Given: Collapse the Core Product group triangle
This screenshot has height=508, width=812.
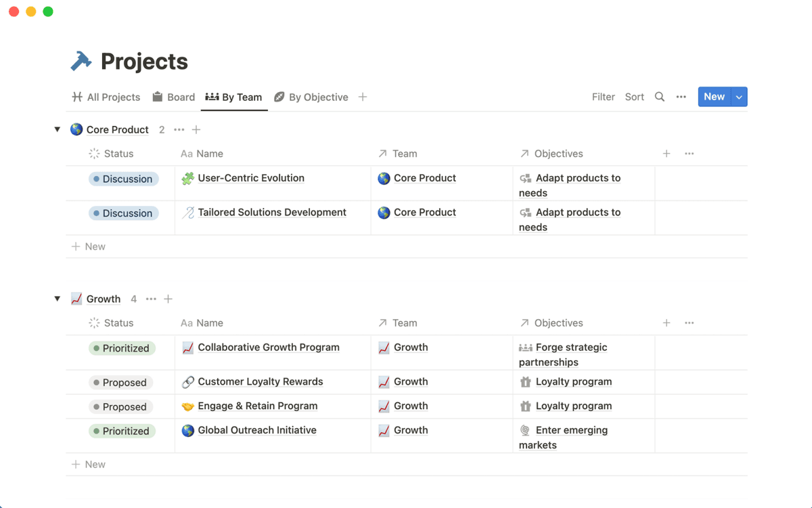Looking at the screenshot, I should [57, 129].
